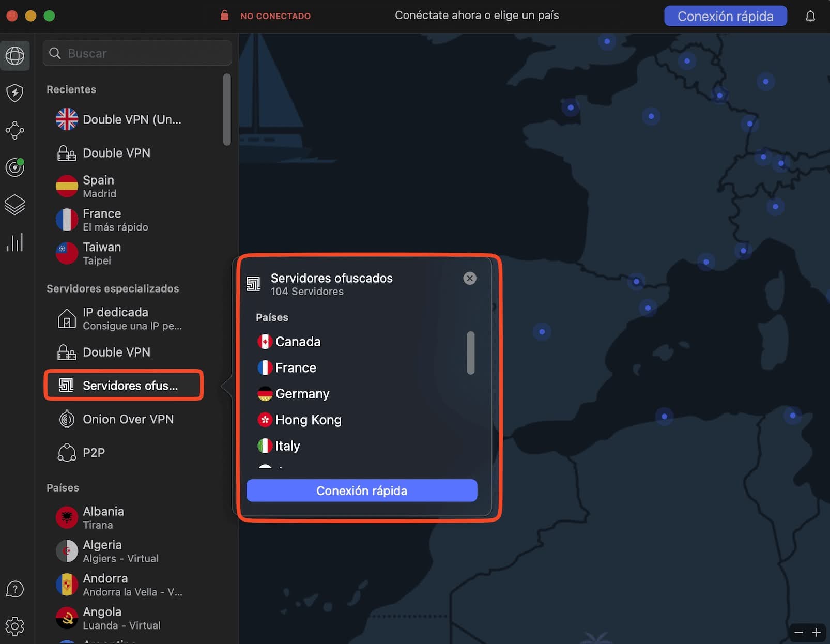Click the Algeria flag icon
Viewport: 830px width, 644px height.
[67, 551]
